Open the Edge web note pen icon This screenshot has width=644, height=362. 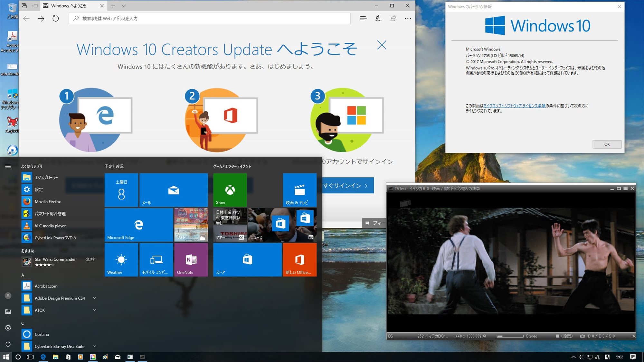[378, 19]
